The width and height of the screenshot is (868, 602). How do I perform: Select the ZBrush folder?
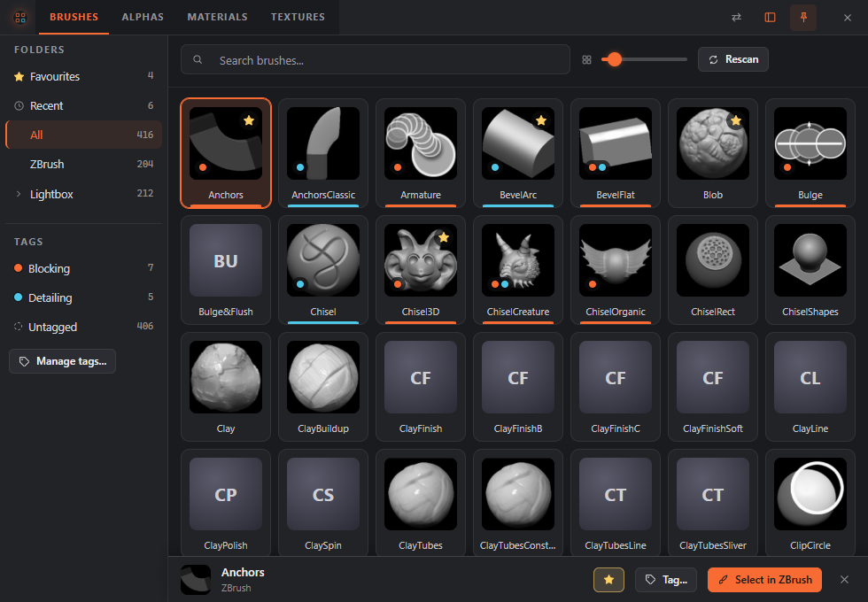click(83, 164)
